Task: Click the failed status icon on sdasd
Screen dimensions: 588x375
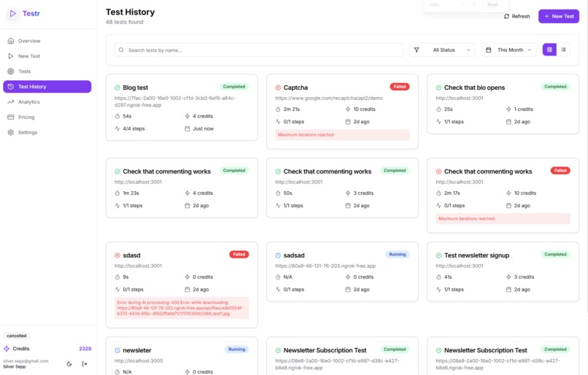Action: [x=117, y=255]
